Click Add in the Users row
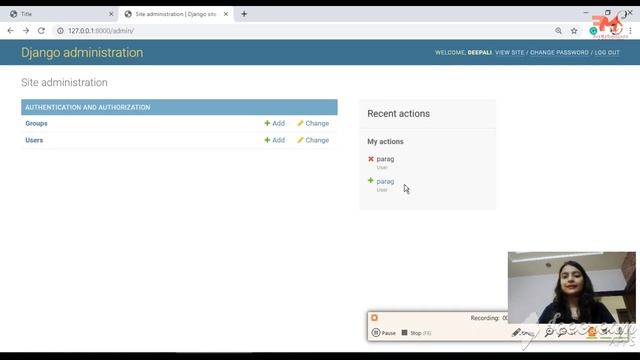Image resolution: width=640 pixels, height=360 pixels. [274, 140]
